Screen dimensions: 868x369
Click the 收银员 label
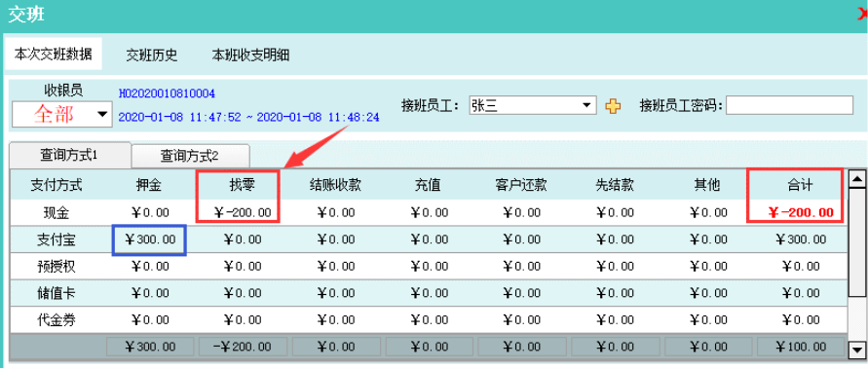coord(63,91)
